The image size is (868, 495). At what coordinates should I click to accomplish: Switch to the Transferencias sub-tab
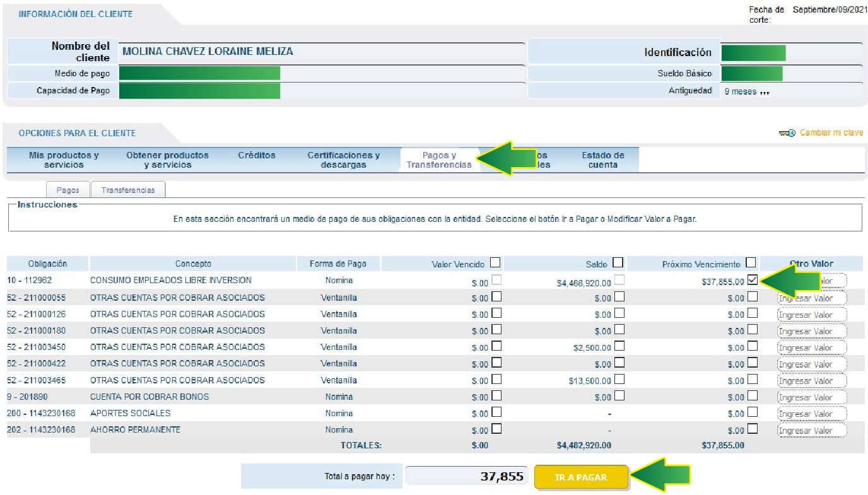128,190
